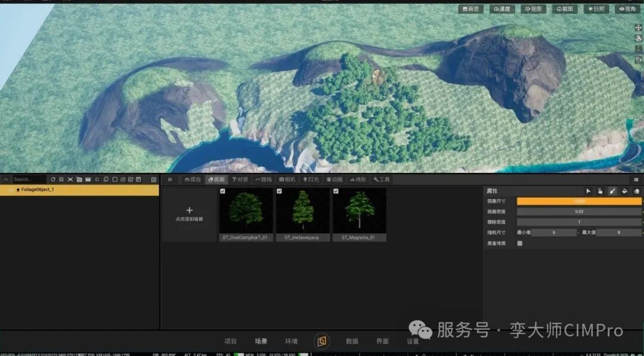The image size is (644, 356).
Task: Click the layout icon at scene toolbar end
Action: point(154,179)
